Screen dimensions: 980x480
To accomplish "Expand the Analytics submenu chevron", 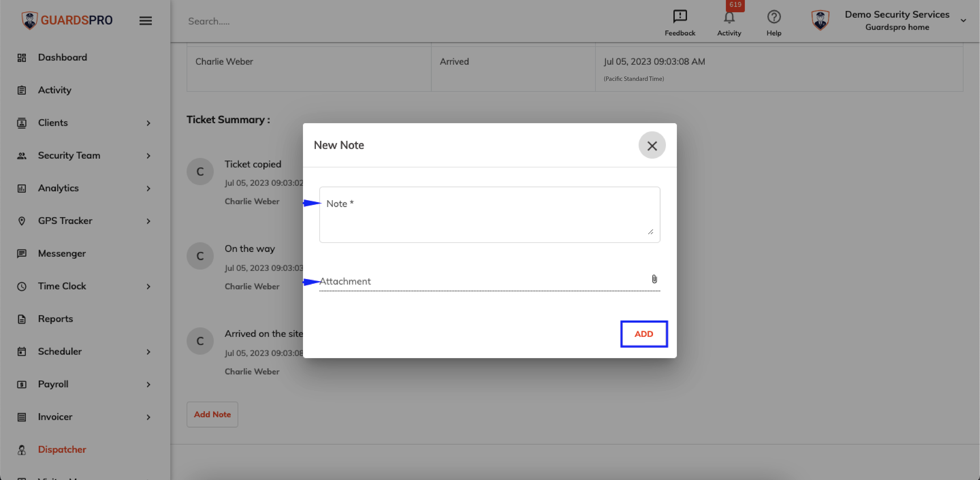I will coord(148,189).
